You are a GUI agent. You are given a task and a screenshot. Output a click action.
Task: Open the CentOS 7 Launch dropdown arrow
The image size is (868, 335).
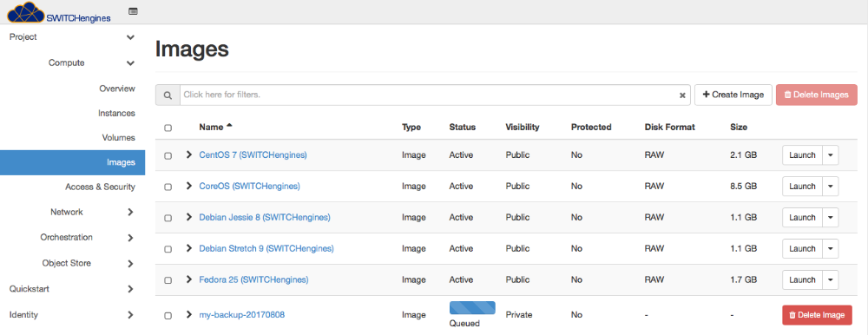pos(831,155)
